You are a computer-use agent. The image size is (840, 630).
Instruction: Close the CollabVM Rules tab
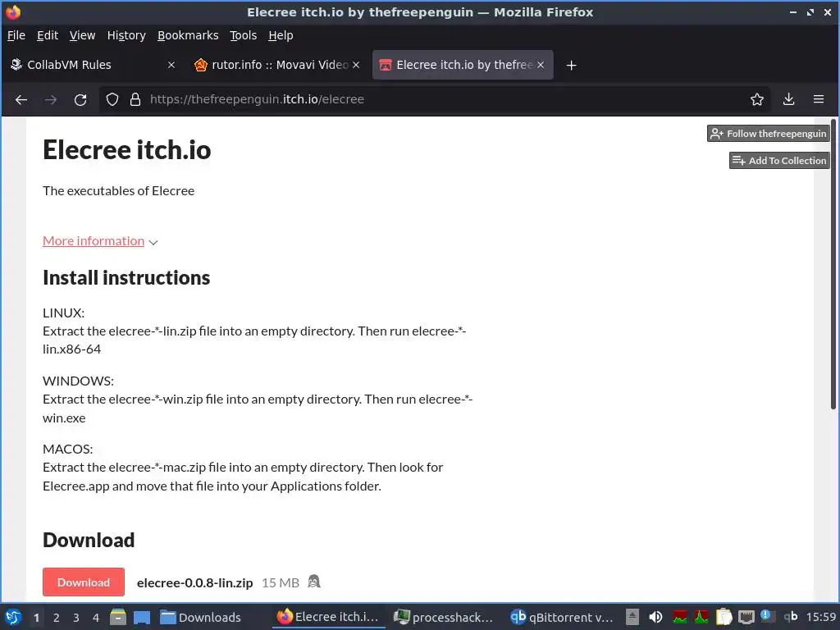171,65
